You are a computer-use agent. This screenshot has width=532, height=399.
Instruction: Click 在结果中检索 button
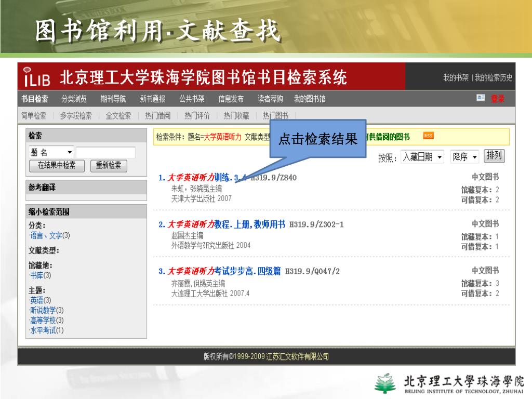point(57,166)
